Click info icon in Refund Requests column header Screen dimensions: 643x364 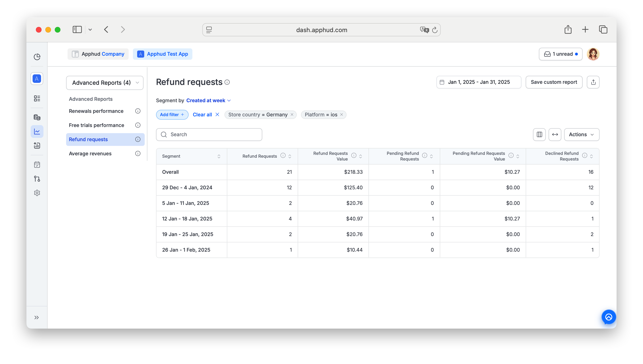tap(283, 156)
